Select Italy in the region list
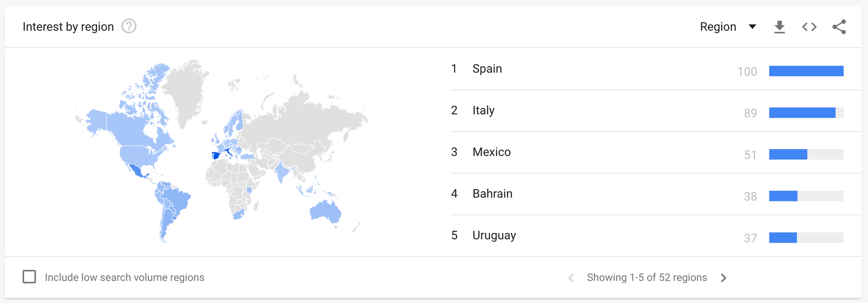868x303 pixels. coord(483,110)
